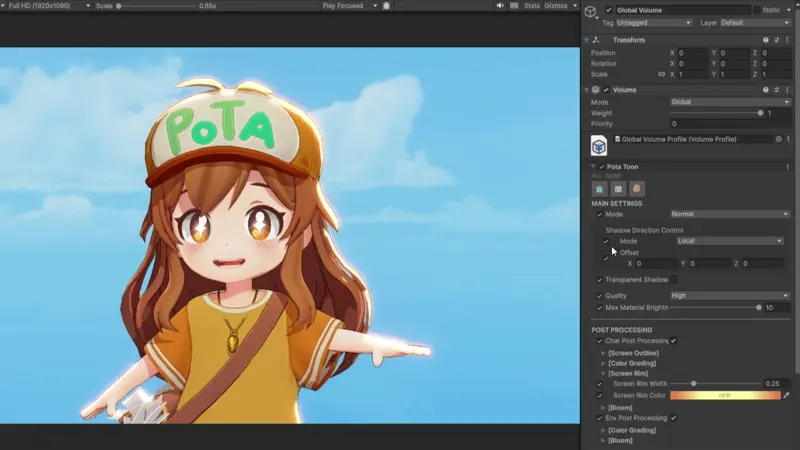Open the Transform component three-dot menu
800x450 pixels.
[x=787, y=40]
